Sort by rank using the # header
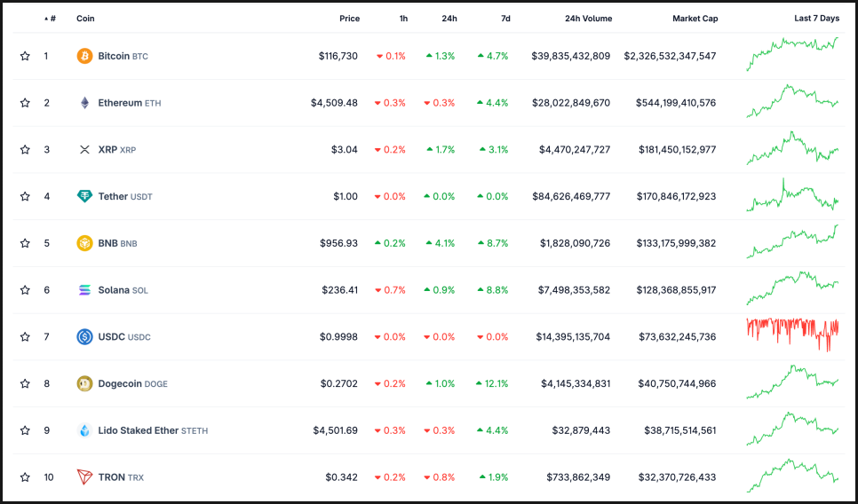 coord(51,19)
